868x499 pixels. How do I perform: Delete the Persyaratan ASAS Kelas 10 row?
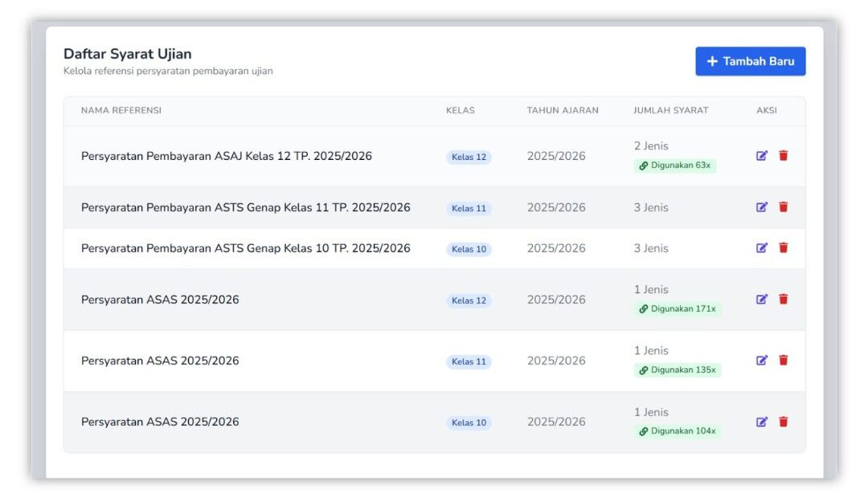tap(784, 422)
